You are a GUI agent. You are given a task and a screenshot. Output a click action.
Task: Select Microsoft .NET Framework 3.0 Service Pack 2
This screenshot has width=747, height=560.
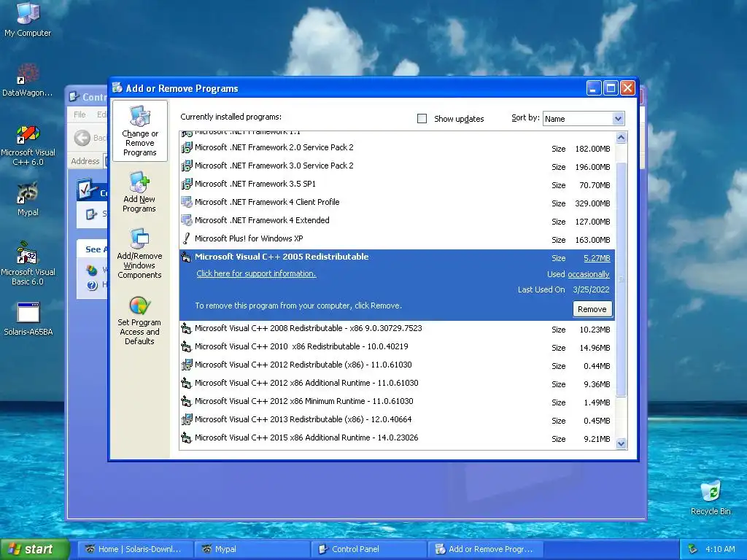[x=398, y=166]
